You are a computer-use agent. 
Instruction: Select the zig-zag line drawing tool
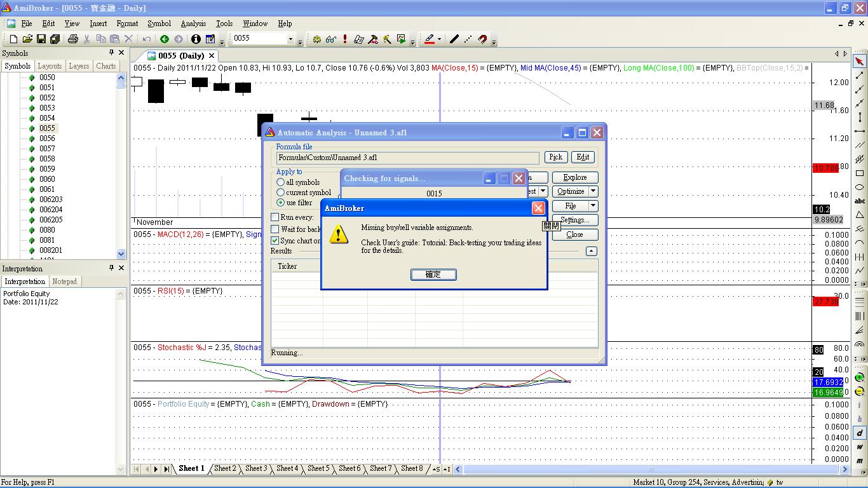pos(860,271)
